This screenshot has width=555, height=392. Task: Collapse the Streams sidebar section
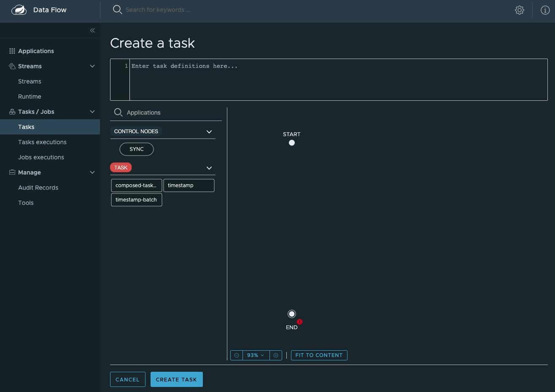(x=92, y=66)
